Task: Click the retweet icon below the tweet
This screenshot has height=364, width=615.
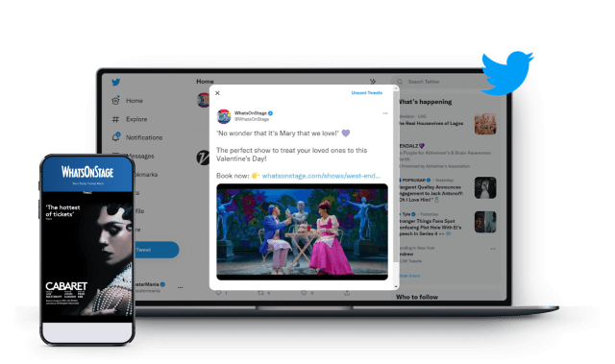Action: pyautogui.click(x=260, y=293)
